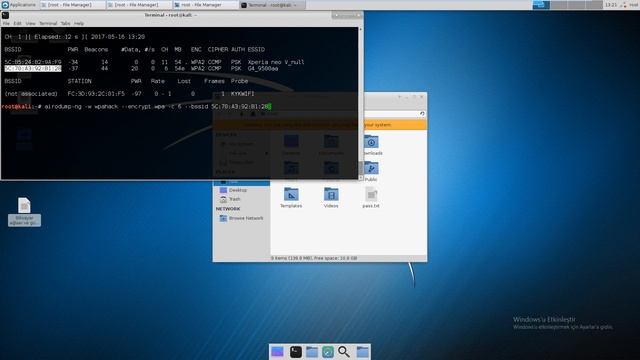Screen dimensions: 640x360
Task: Open the File Manager icon next to Terminal in dock
Action: point(312,352)
